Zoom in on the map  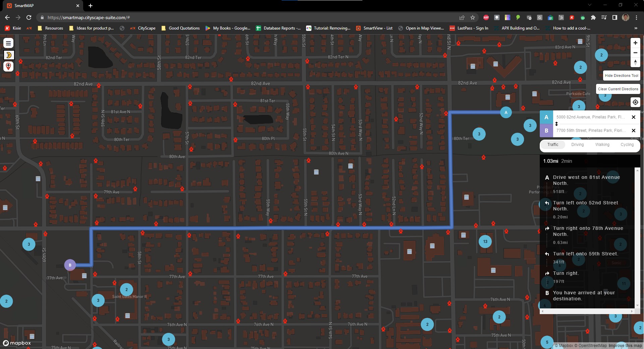[635, 43]
